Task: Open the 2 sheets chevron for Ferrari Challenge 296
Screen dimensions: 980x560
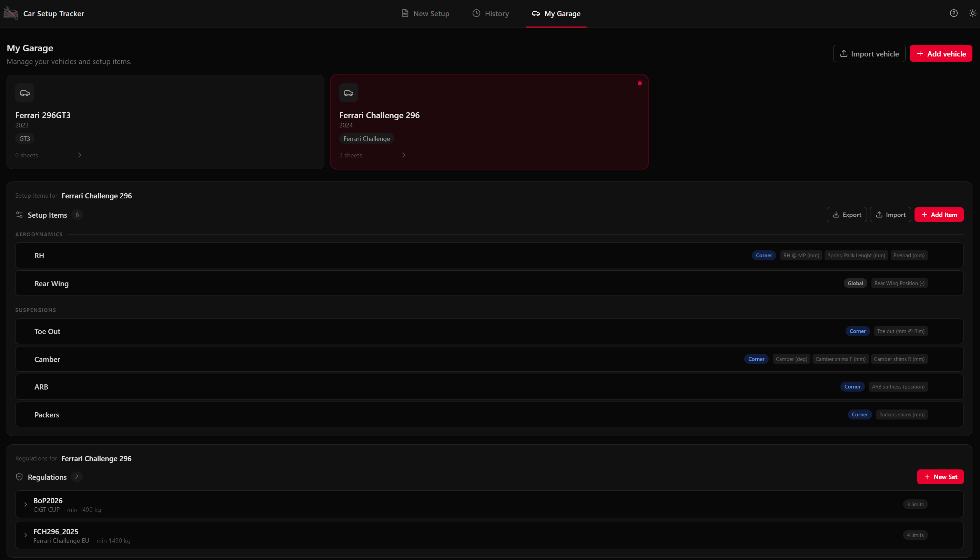Action: click(403, 155)
